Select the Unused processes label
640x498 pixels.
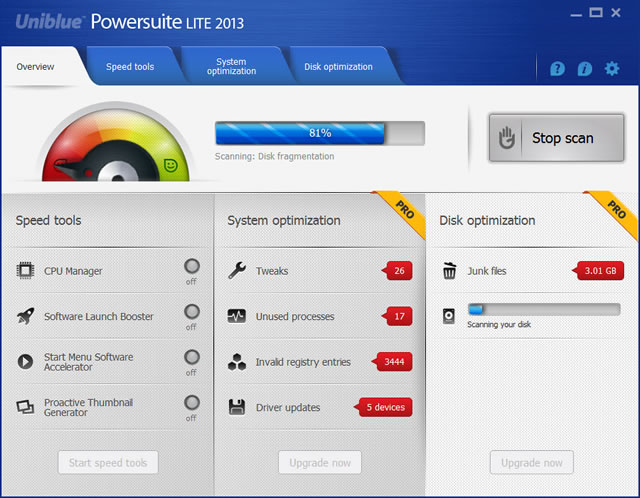point(295,317)
